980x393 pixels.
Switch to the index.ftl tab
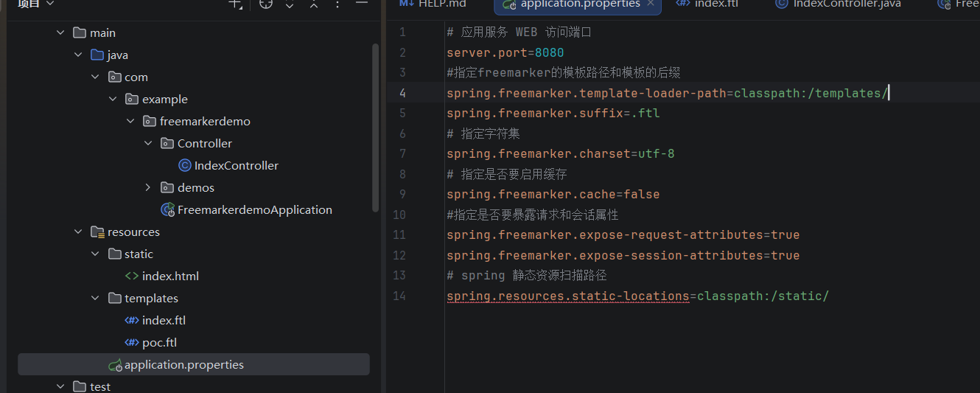(706, 4)
